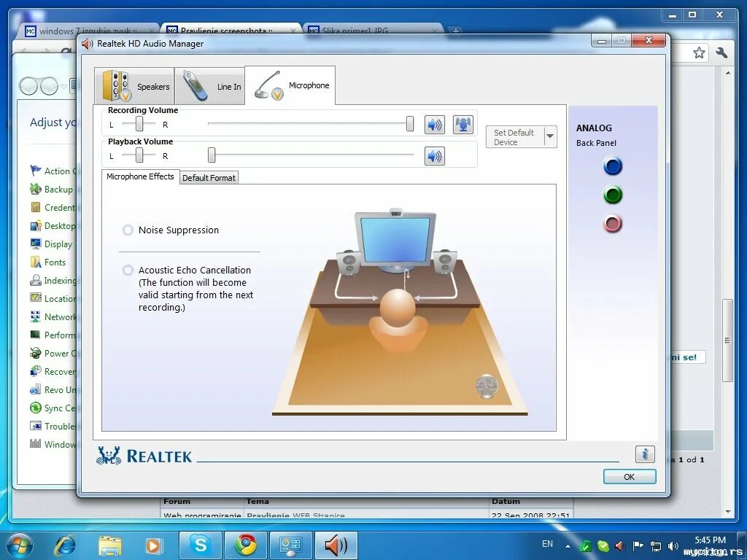Screen dimensions: 747x560
Task: Open the Windows Start menu orb
Action: tap(19, 545)
